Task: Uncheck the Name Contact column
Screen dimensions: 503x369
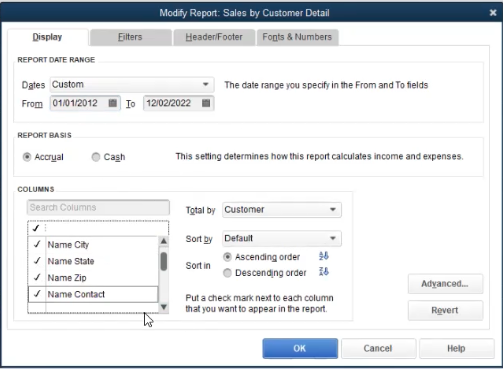Action: 37,294
